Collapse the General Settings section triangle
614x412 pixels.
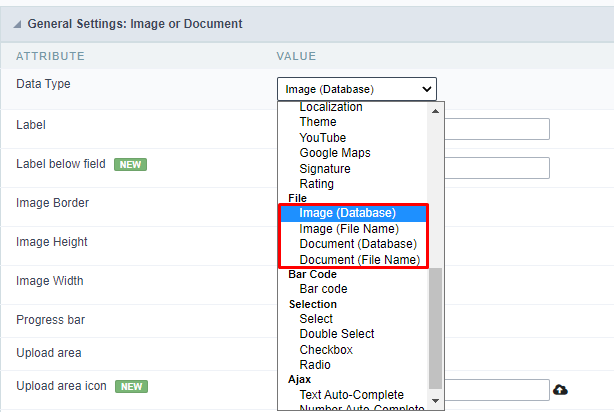click(17, 25)
